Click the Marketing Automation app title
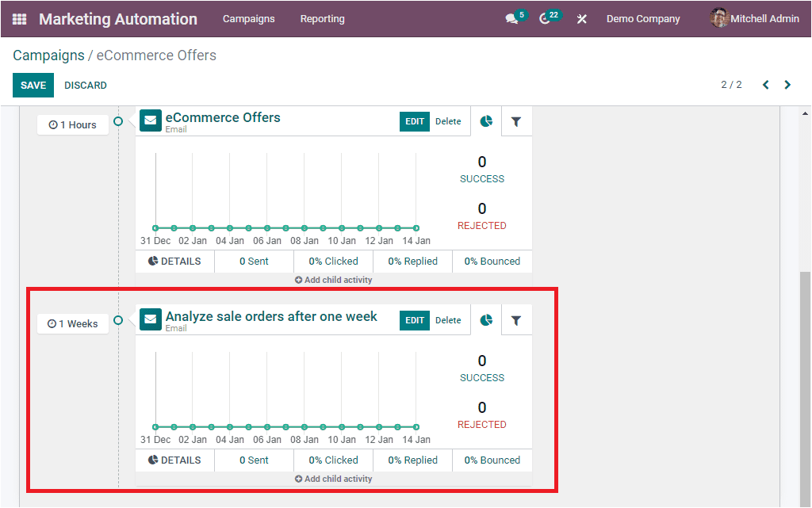This screenshot has width=812, height=508. click(118, 19)
